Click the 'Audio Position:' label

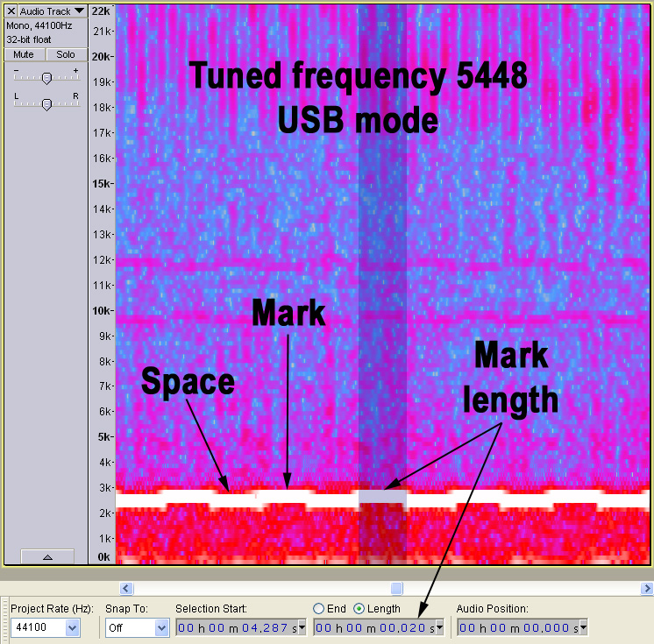pyautogui.click(x=492, y=609)
